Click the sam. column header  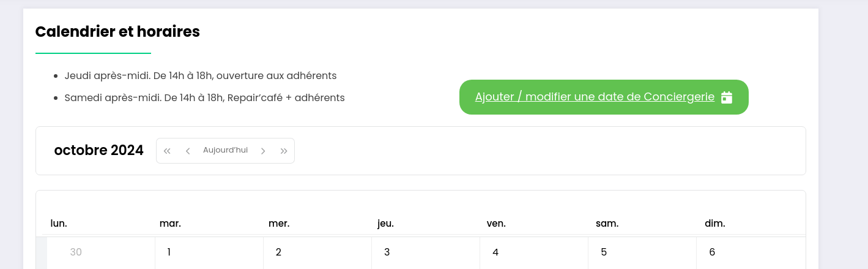coord(607,224)
